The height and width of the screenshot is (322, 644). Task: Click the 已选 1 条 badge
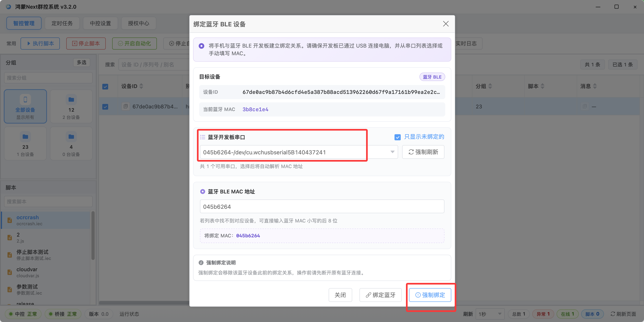622,64
